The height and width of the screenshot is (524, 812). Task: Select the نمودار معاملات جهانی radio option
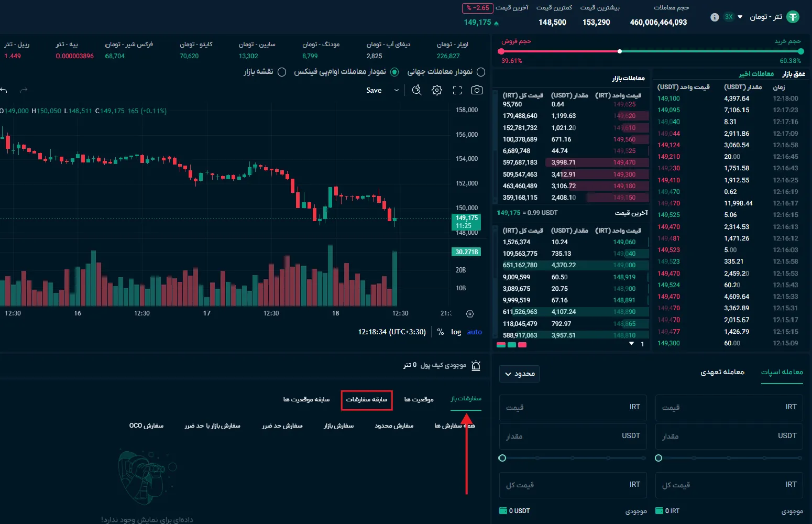point(481,72)
